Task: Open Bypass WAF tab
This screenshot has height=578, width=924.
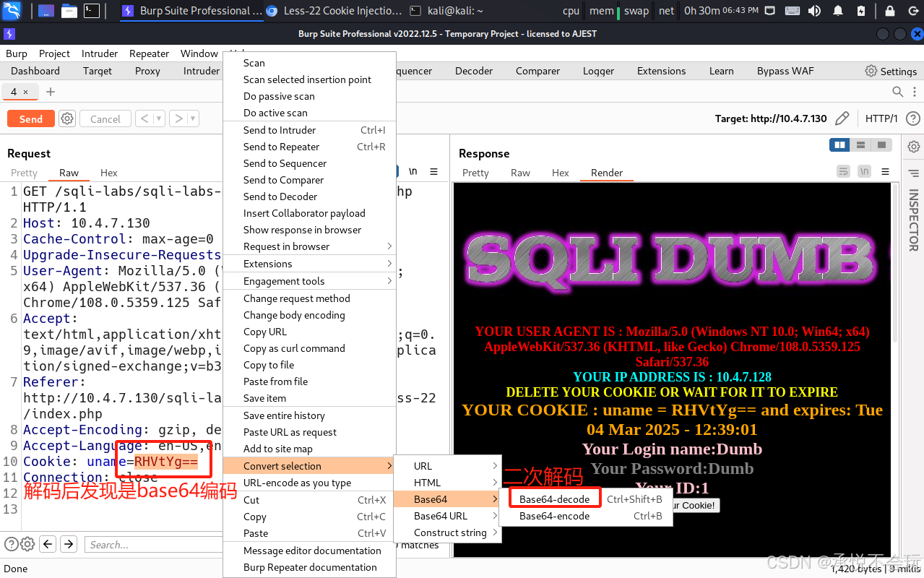Action: click(x=785, y=71)
